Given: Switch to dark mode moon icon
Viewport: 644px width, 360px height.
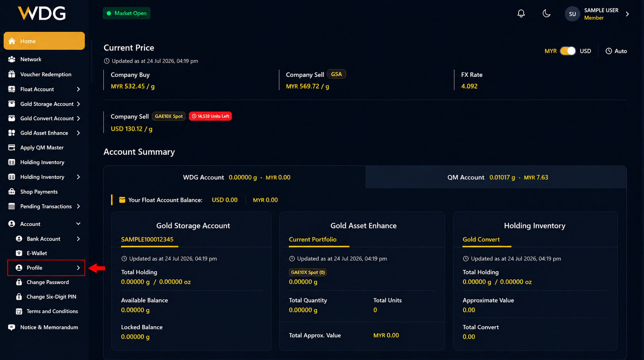Looking at the screenshot, I should 546,13.
